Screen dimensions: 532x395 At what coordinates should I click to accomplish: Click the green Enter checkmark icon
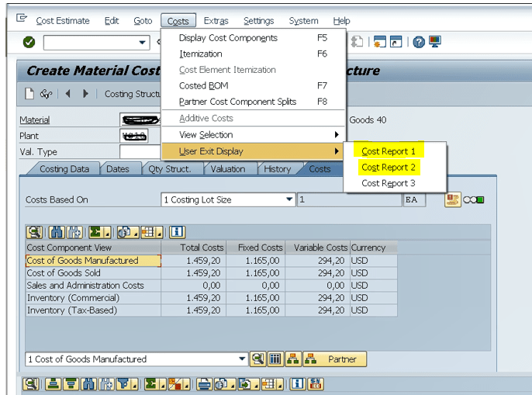29,42
